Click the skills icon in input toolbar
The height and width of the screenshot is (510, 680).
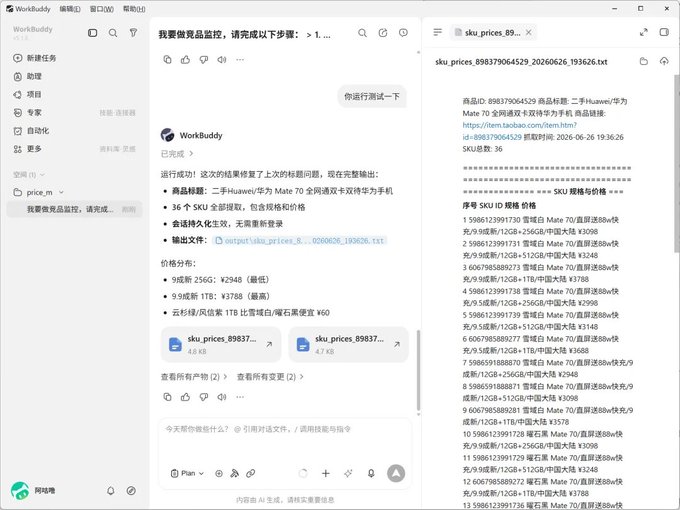click(235, 474)
